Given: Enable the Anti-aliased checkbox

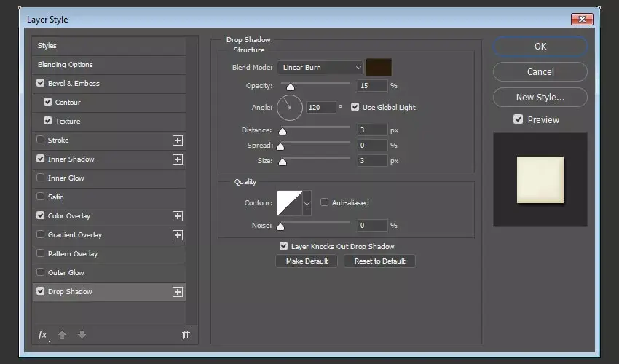Looking at the screenshot, I should [x=324, y=202].
